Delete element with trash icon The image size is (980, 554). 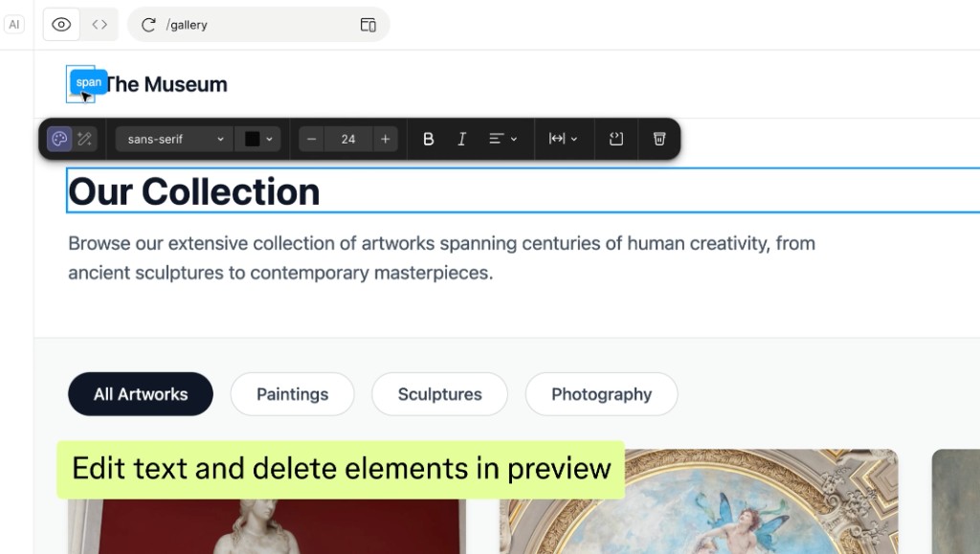(659, 139)
